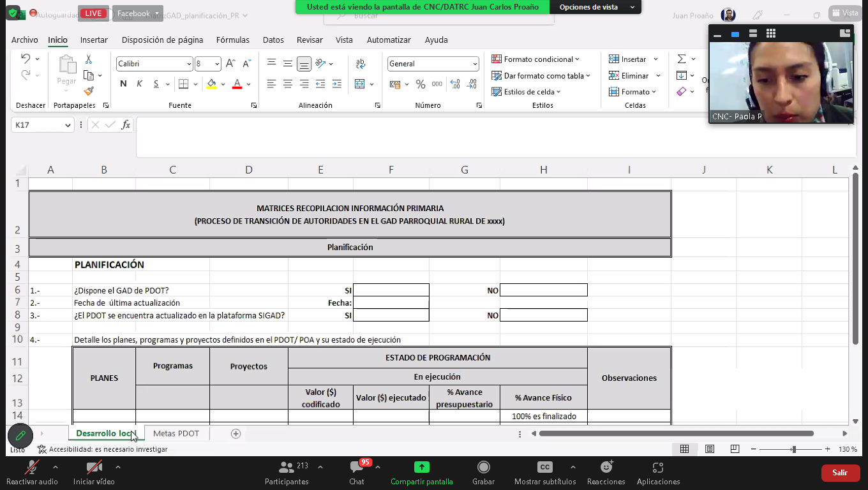
Task: Click the Zoom Share Screen icon
Action: pyautogui.click(x=421, y=468)
